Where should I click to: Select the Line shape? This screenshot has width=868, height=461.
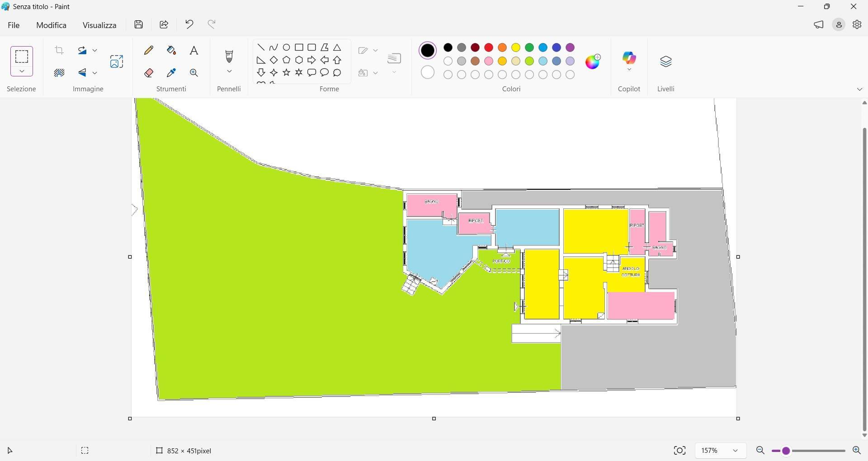[x=261, y=47]
